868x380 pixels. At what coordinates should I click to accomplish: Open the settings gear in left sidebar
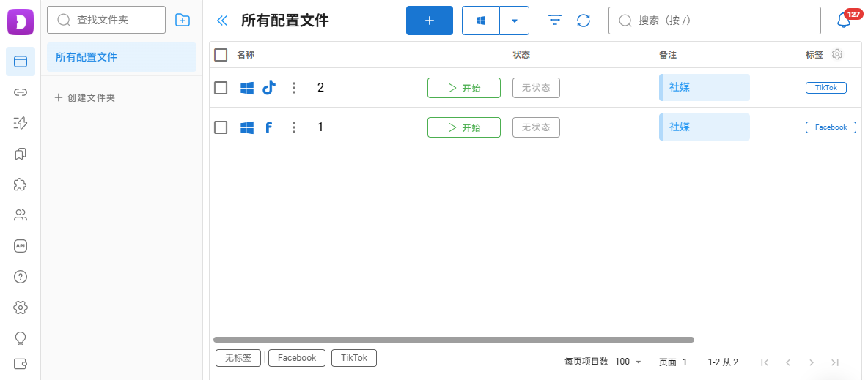click(21, 307)
